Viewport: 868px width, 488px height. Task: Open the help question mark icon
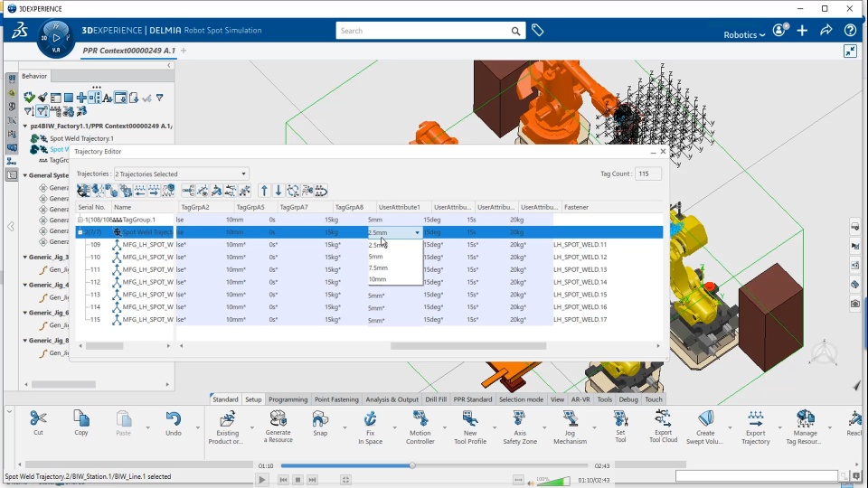coord(850,31)
